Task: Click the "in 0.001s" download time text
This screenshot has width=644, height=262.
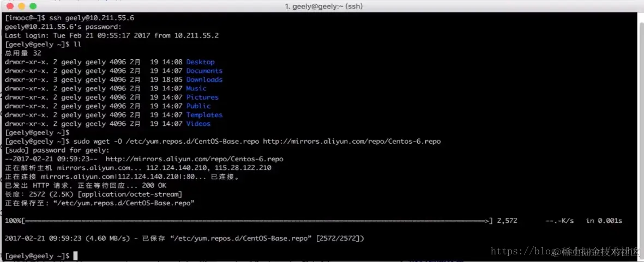Action: [x=604, y=221]
